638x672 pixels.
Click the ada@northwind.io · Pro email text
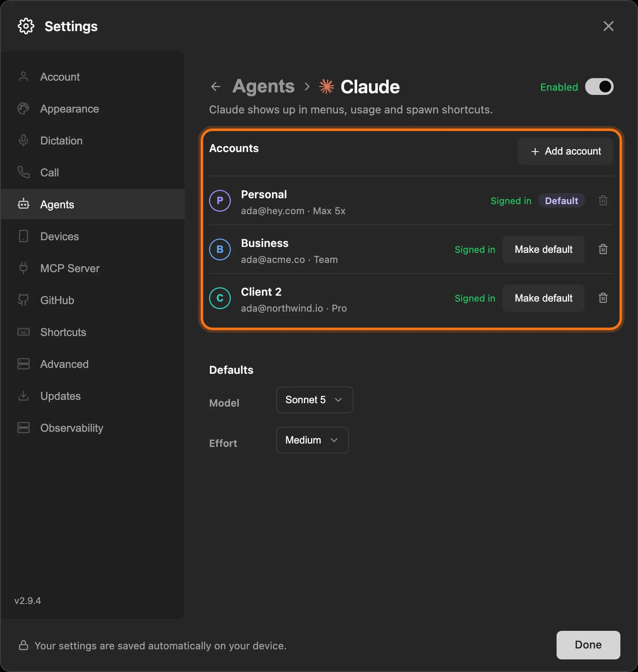click(x=294, y=308)
